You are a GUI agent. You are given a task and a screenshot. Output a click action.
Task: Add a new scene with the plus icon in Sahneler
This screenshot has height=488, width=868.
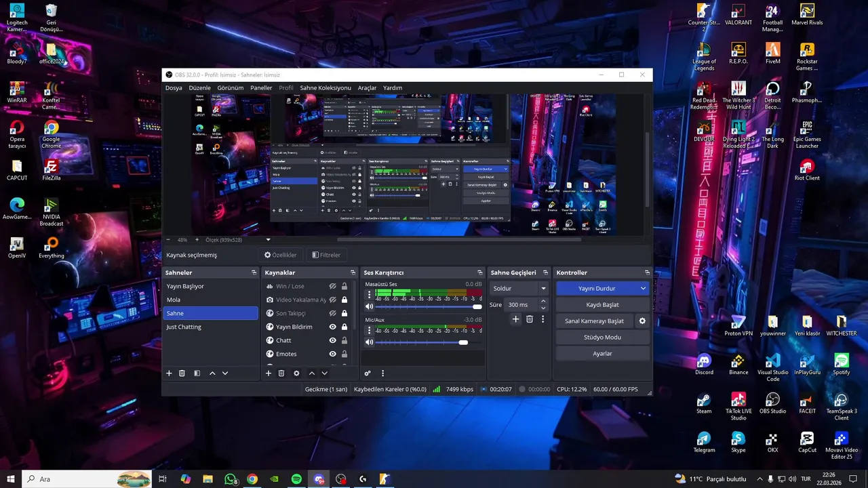(170, 373)
